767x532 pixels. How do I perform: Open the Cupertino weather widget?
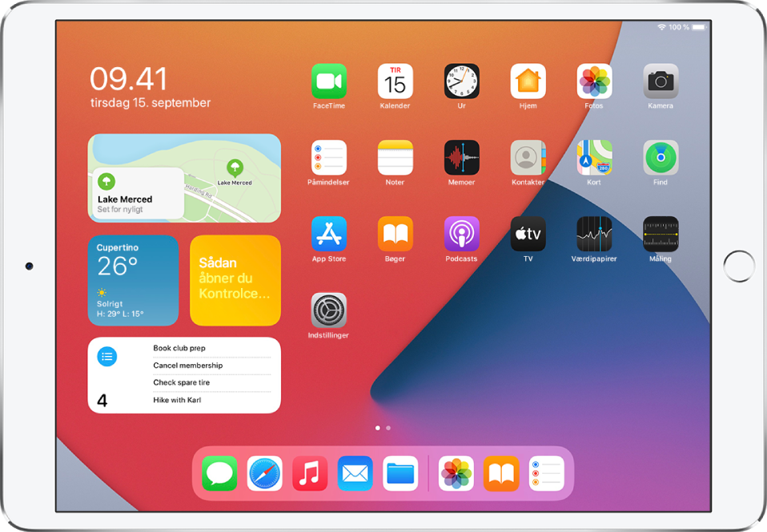point(133,281)
